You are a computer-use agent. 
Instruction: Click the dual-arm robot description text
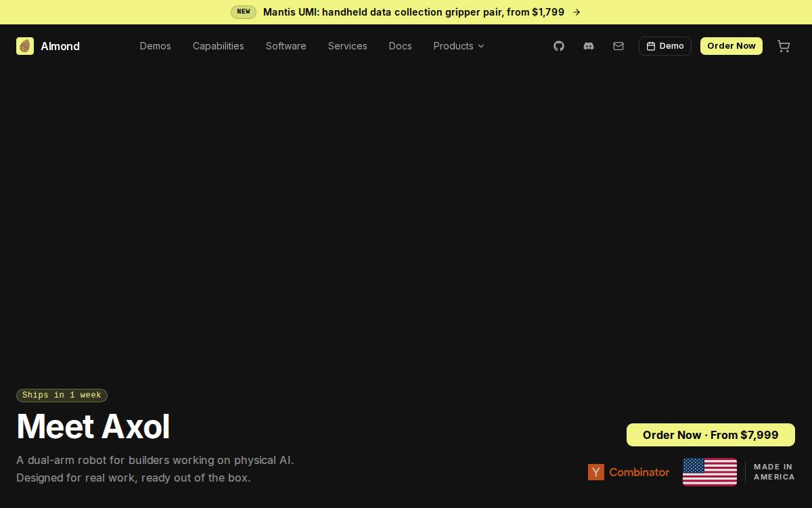(155, 469)
